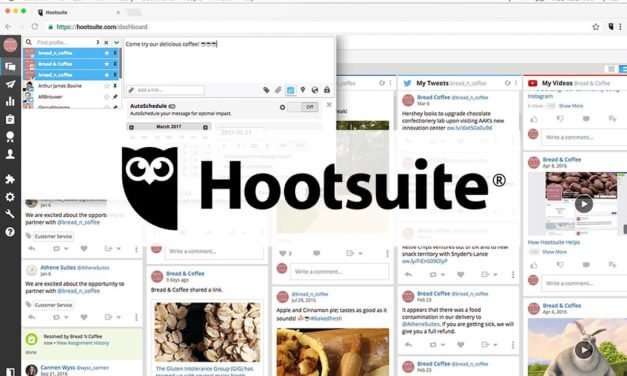
Task: Reply to the Kettle Chips tweet
Action: click(x=408, y=274)
